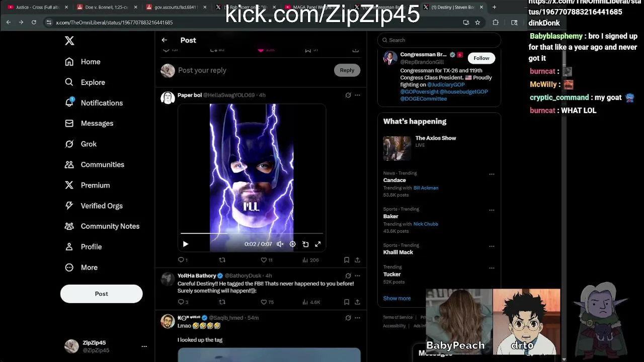Click the Search box
The width and height of the screenshot is (644, 362).
pos(439,40)
